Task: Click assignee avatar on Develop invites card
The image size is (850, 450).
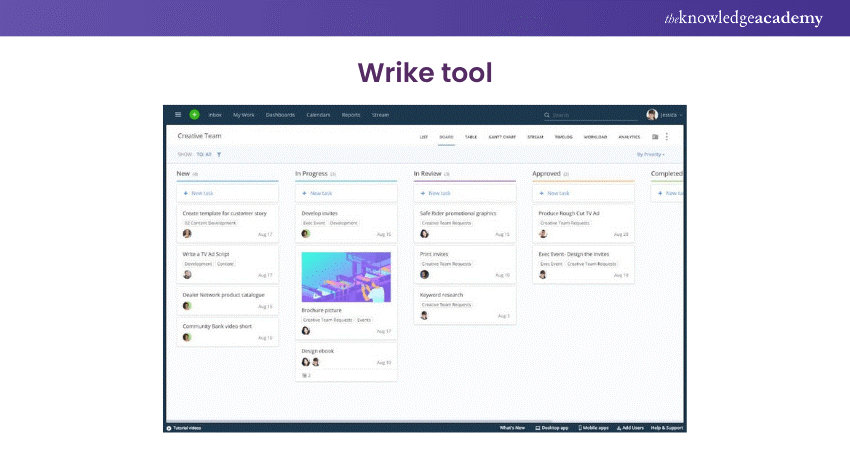Action: (x=306, y=234)
